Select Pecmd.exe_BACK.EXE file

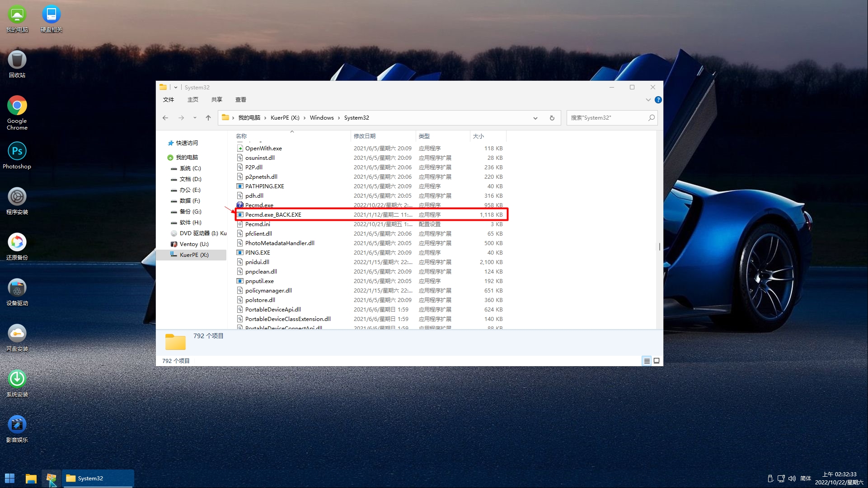(370, 215)
